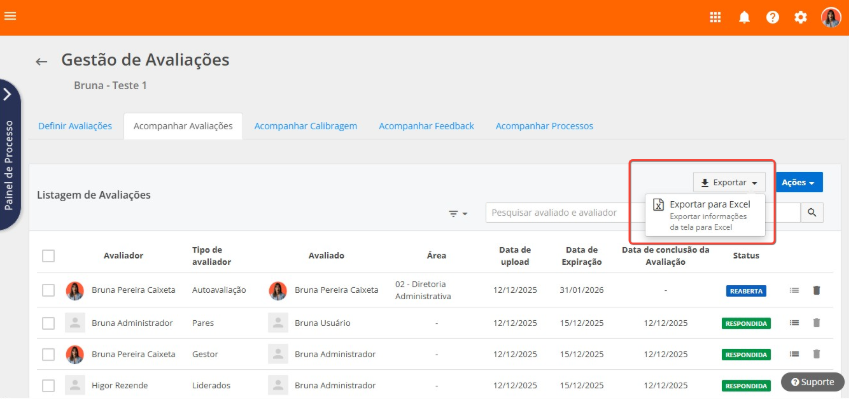This screenshot has height=399, width=849.
Task: Click the Suporte button
Action: click(x=812, y=382)
